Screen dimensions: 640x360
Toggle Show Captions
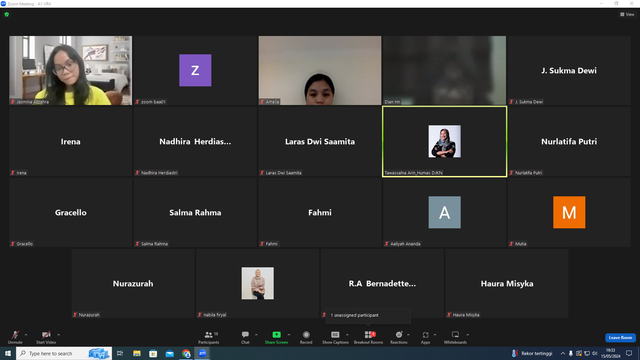[335, 337]
